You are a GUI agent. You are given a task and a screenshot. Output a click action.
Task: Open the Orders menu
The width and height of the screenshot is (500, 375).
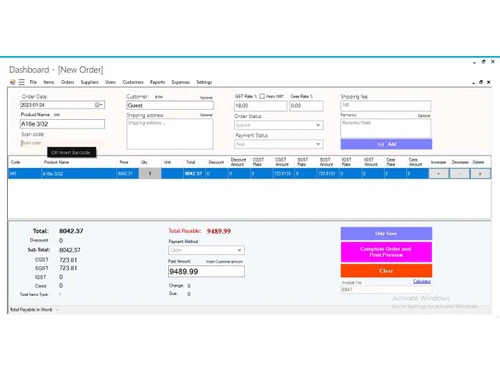click(x=67, y=82)
